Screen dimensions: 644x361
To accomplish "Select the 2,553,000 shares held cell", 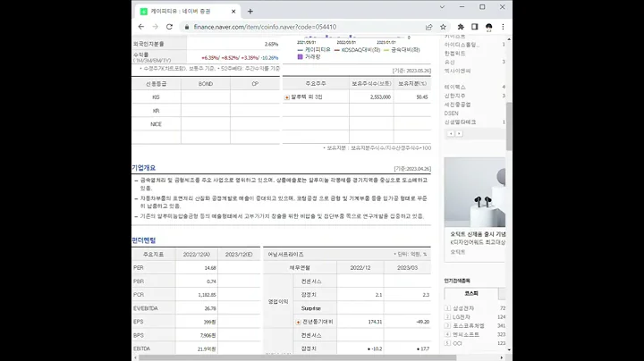I will pyautogui.click(x=371, y=97).
